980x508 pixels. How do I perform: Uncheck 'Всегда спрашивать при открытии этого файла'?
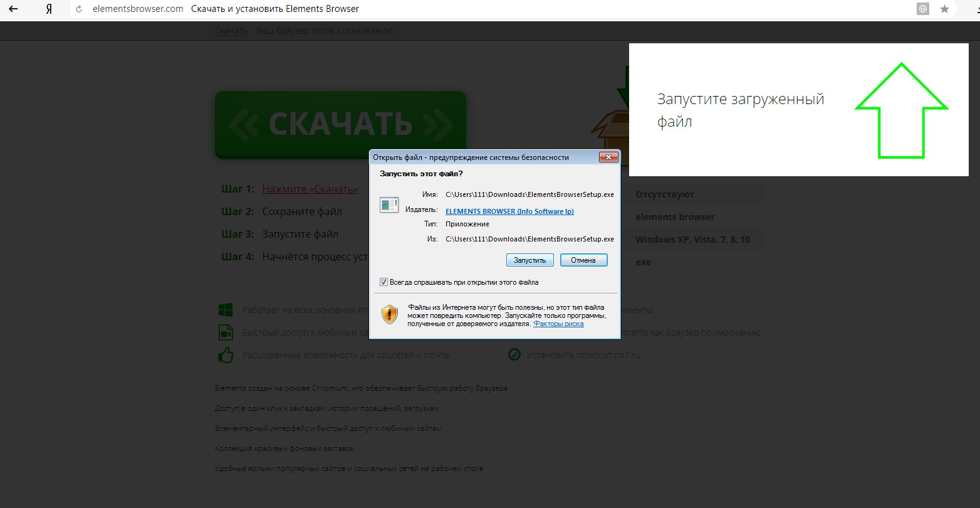click(x=384, y=282)
